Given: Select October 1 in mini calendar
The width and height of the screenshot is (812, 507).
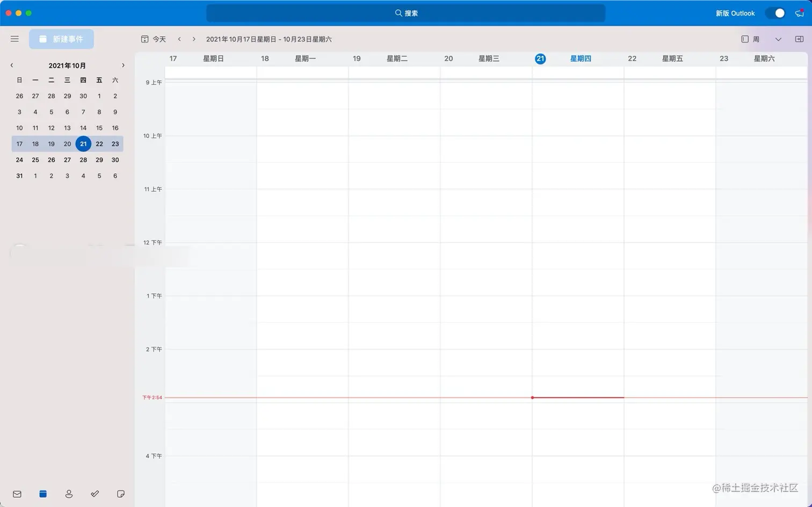Looking at the screenshot, I should (99, 96).
